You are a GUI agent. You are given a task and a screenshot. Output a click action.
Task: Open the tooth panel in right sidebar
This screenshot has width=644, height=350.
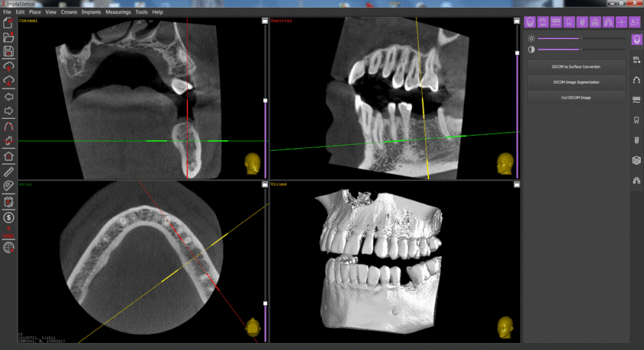pyautogui.click(x=636, y=120)
